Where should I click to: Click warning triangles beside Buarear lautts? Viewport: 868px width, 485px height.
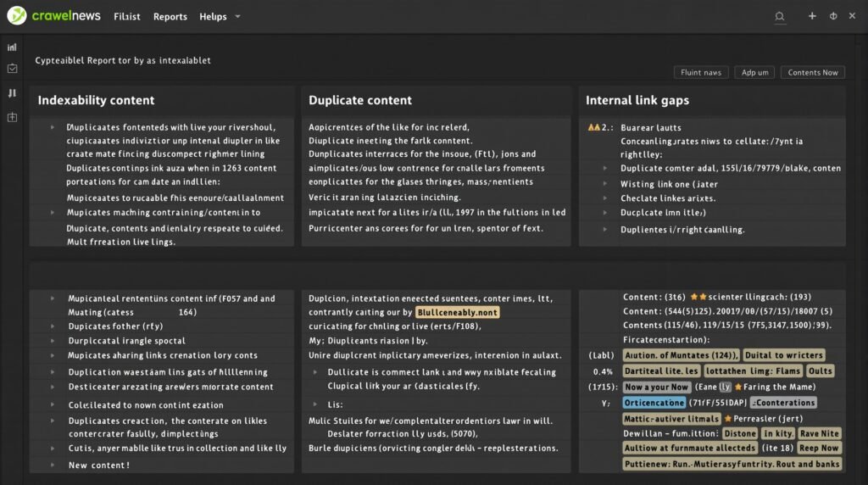coord(594,127)
